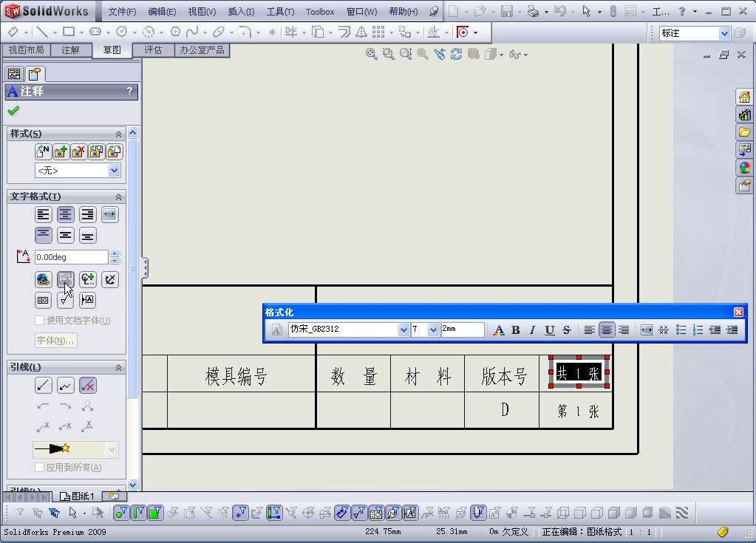Click the line sketch tool
The height and width of the screenshot is (543, 756).
[x=42, y=33]
